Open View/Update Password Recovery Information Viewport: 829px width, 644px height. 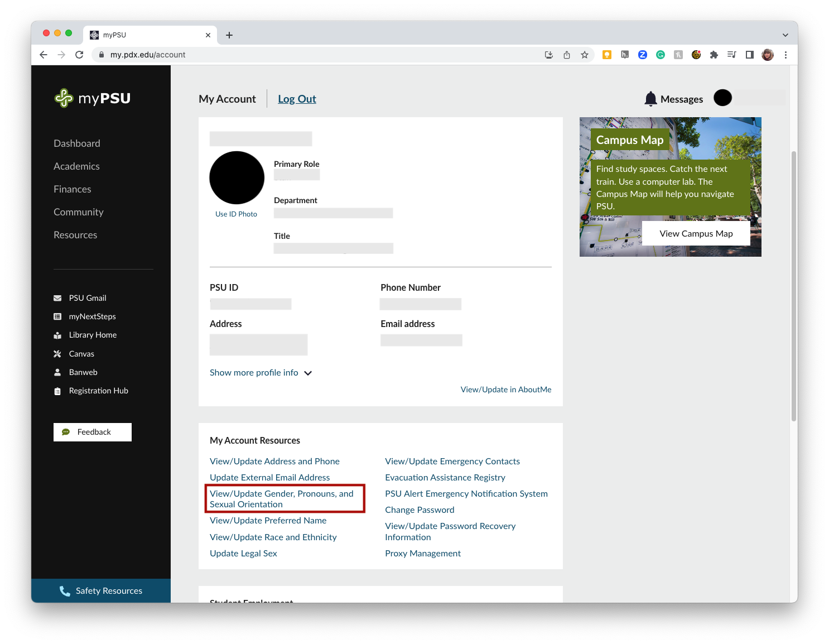(x=450, y=532)
